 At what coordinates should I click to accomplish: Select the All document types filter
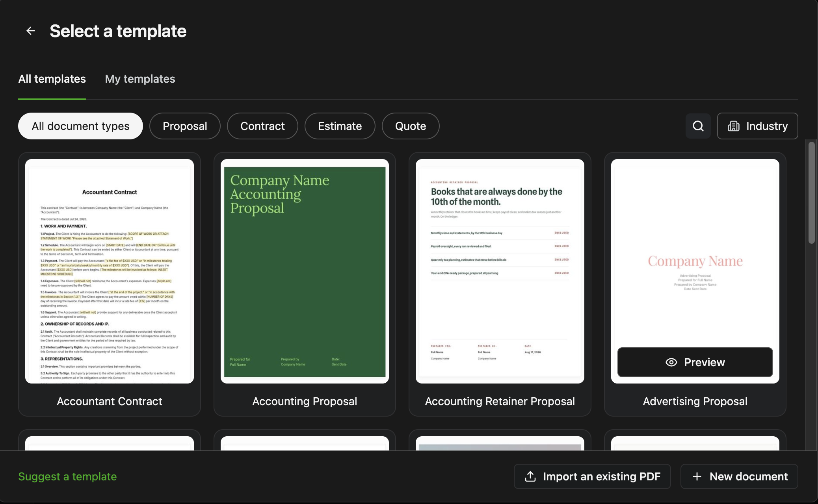point(80,126)
